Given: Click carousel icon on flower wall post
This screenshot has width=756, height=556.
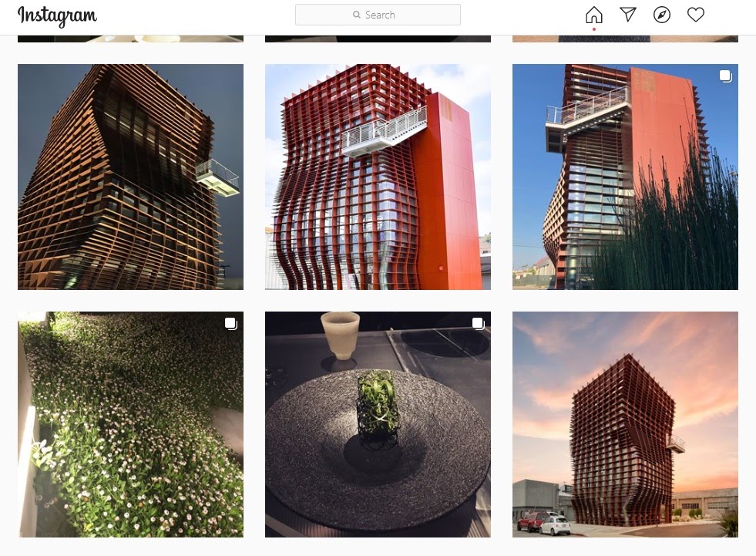Looking at the screenshot, I should (230, 323).
